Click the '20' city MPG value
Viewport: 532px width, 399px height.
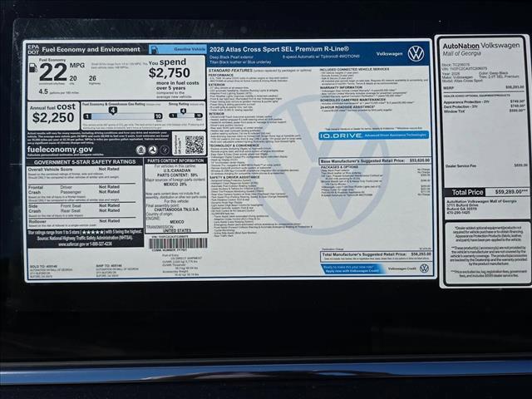pyautogui.click(x=73, y=78)
